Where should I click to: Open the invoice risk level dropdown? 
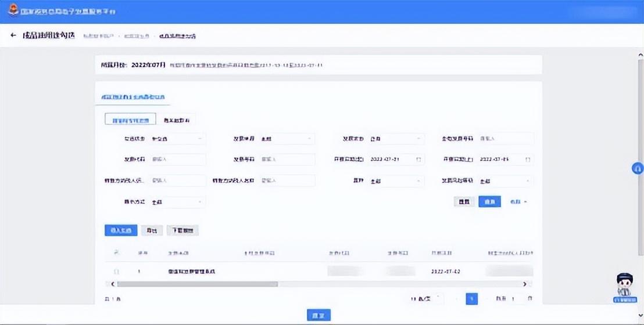point(506,180)
